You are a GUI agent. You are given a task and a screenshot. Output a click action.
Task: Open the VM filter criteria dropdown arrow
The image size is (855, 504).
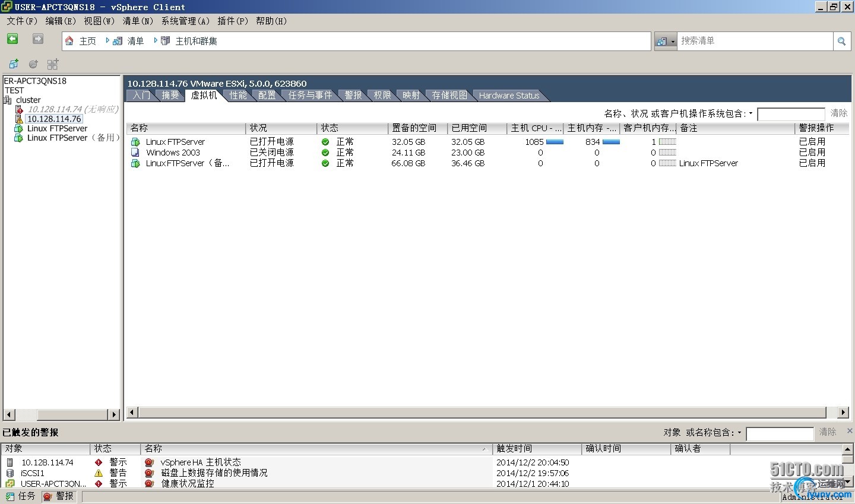(x=750, y=113)
